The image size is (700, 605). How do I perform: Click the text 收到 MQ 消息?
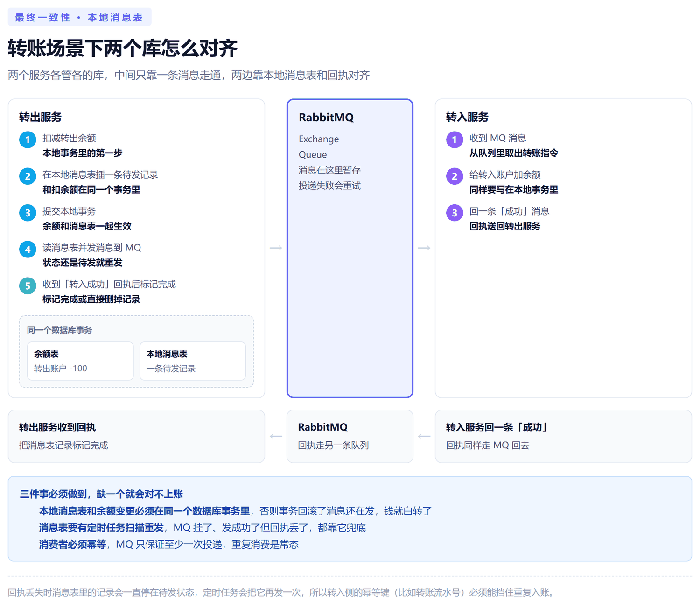pos(498,138)
